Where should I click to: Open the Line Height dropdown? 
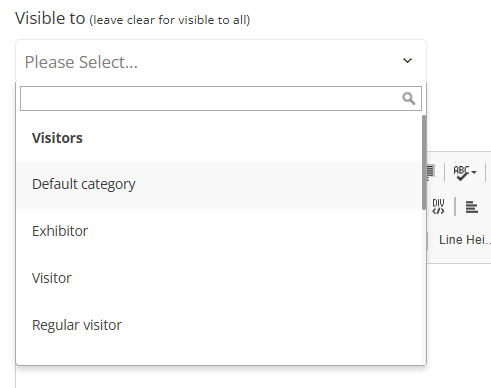[x=464, y=240]
